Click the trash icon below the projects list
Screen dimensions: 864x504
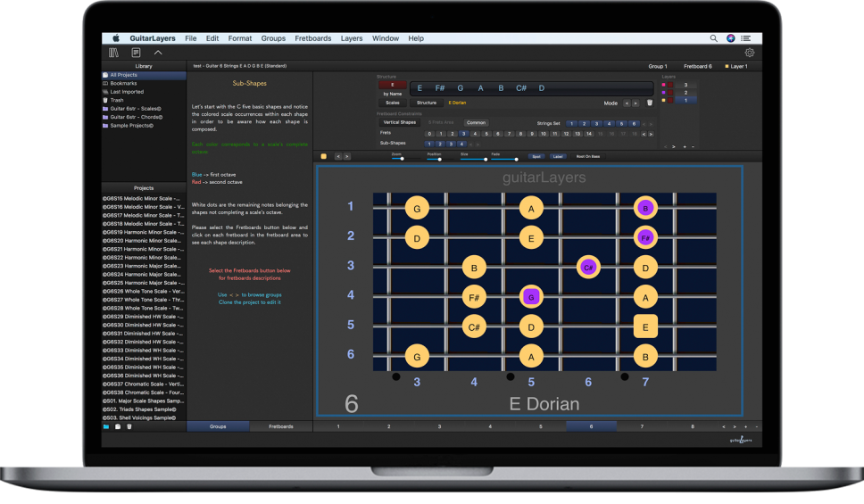point(129,426)
